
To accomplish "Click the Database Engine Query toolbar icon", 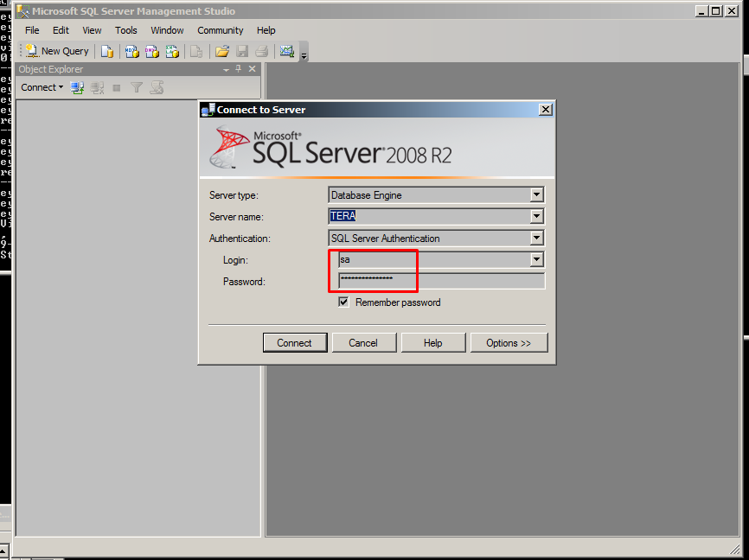I will pyautogui.click(x=107, y=51).
